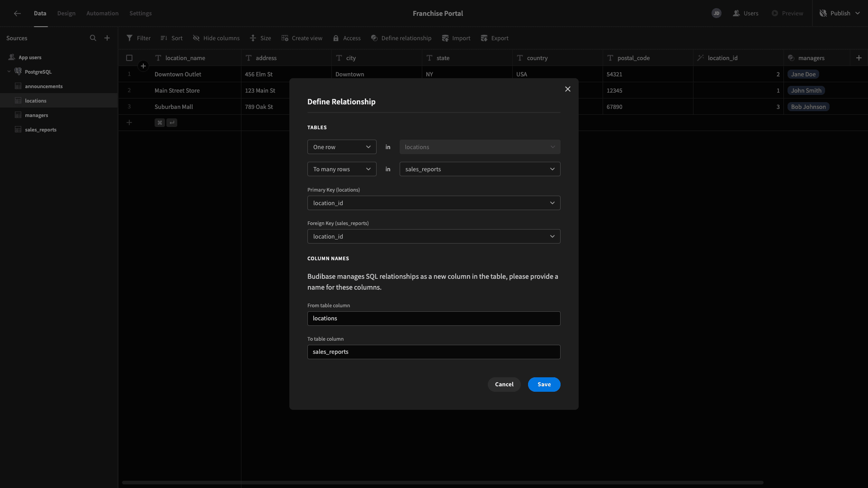Open the Import tool
Image resolution: width=868 pixels, height=488 pixels.
(x=456, y=38)
